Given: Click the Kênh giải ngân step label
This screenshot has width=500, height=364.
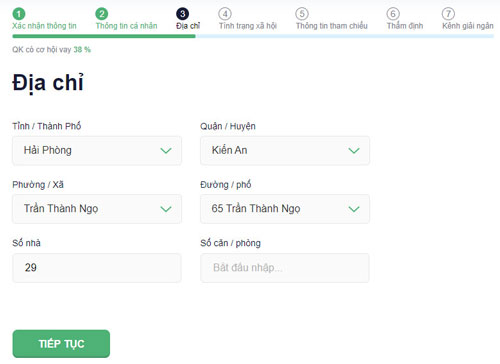Looking at the screenshot, I should [468, 26].
